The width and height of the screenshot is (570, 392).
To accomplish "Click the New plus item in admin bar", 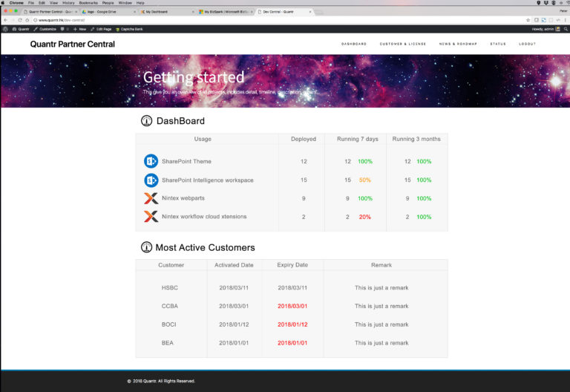I will click(x=79, y=29).
